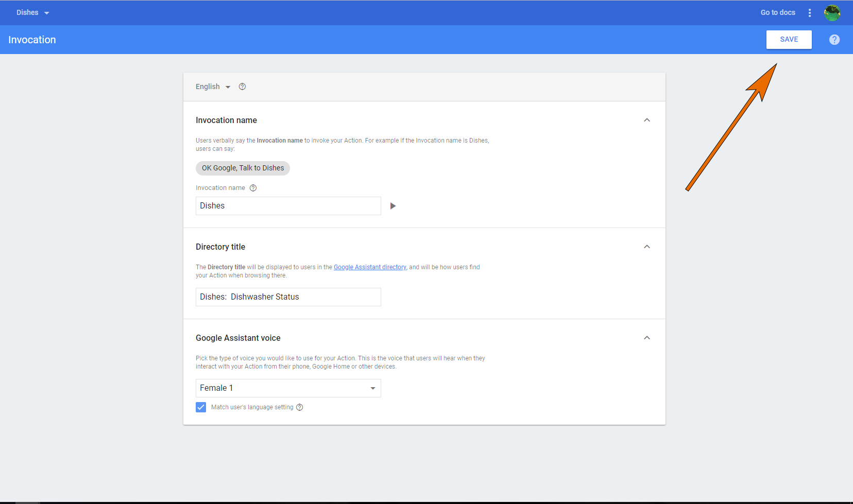Open the Google Assistant directory link

[370, 267]
